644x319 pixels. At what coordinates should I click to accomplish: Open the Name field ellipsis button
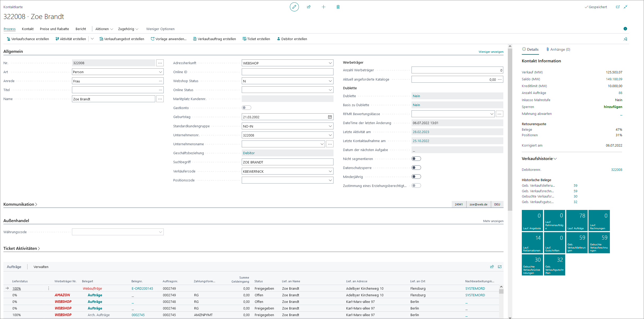click(x=160, y=99)
